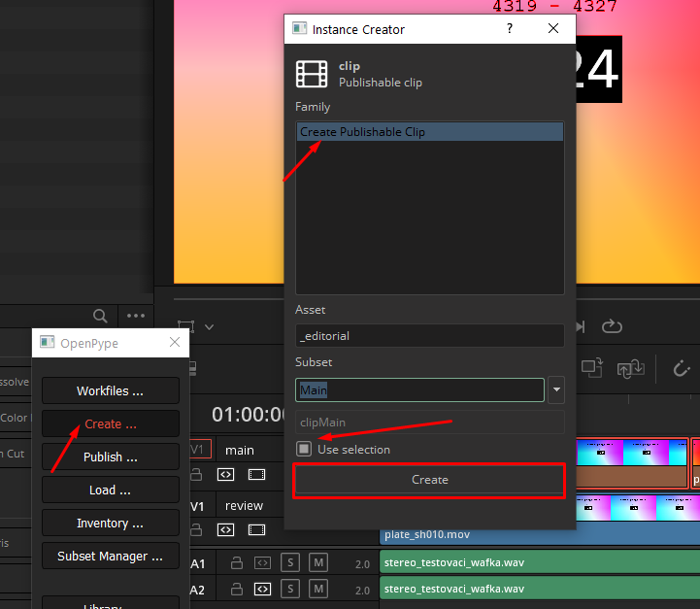Open Subset Manager in OpenPype
Image resolution: width=700 pixels, height=609 pixels.
click(x=110, y=557)
